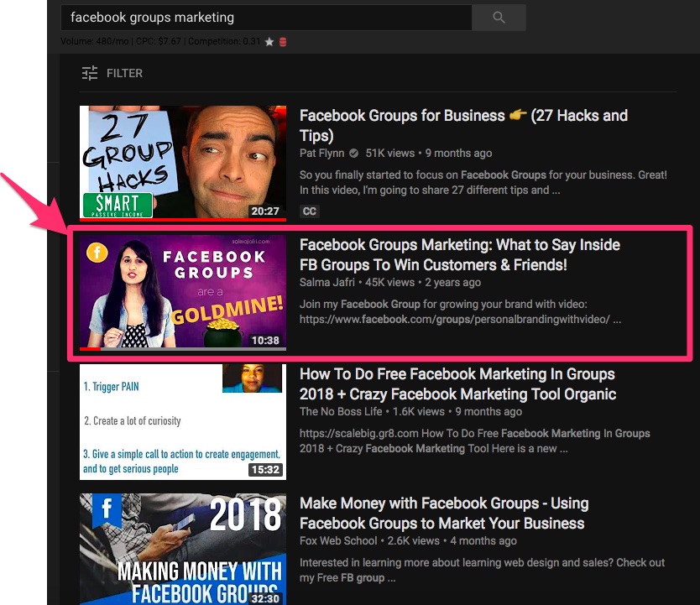Open the 'Facebook Groups are a Goldmine' thumbnail
This screenshot has height=605, width=700.
pyautogui.click(x=183, y=292)
